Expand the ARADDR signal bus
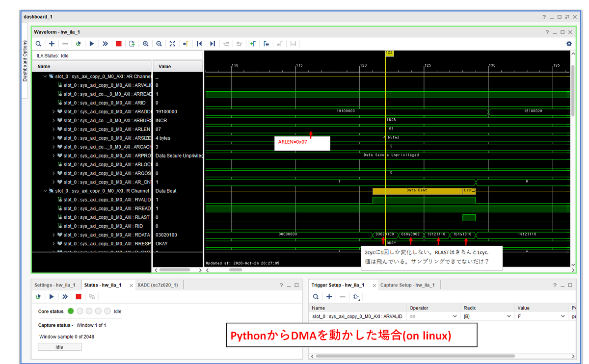 (x=54, y=112)
